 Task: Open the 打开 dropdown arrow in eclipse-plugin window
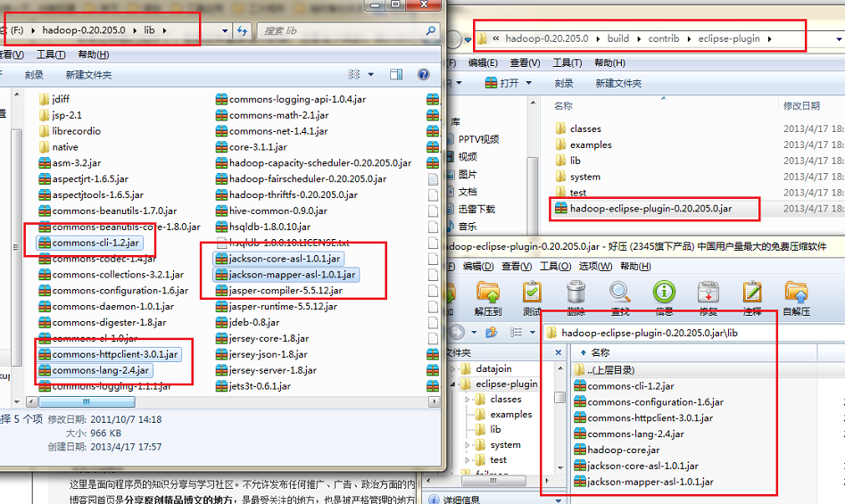point(528,83)
